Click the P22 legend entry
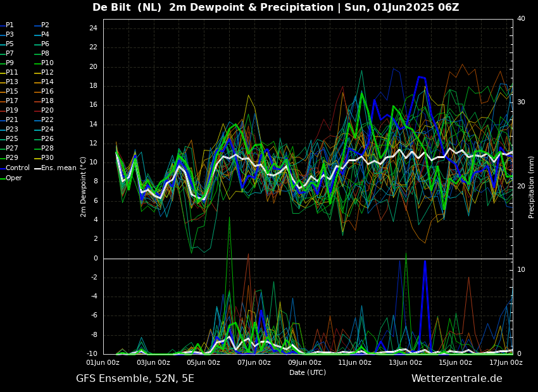The width and height of the screenshot is (538, 392). 44,119
